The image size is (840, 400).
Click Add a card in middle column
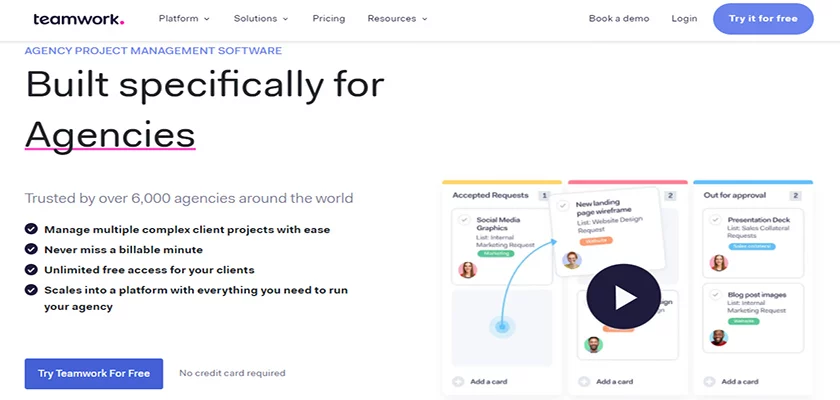pyautogui.click(x=614, y=382)
